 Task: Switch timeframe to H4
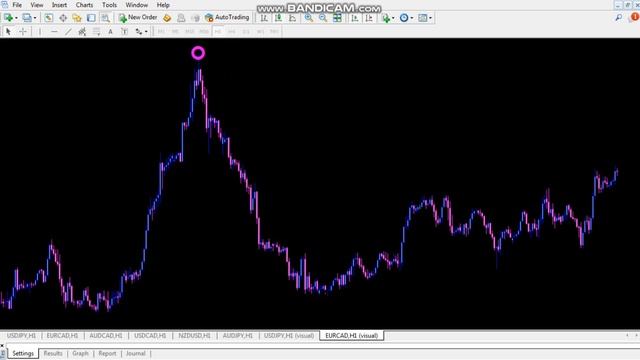point(232,31)
